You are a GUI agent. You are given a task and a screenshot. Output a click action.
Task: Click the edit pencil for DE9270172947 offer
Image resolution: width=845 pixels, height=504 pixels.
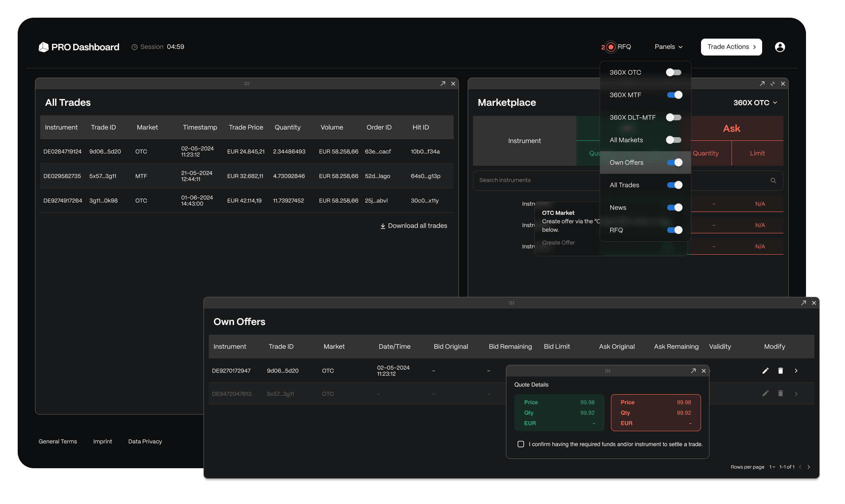(x=765, y=370)
